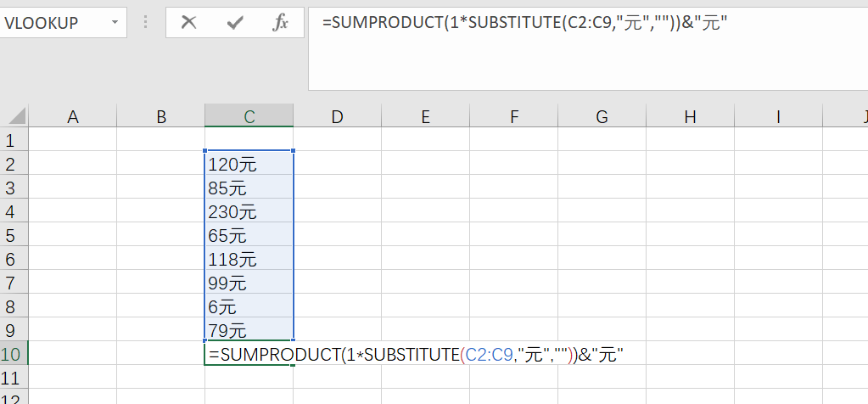Select row 1 header
Screen dimensions: 868x404
[14, 140]
